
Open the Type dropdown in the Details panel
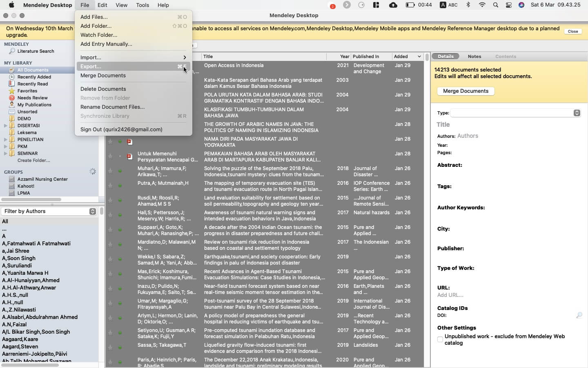coord(577,113)
